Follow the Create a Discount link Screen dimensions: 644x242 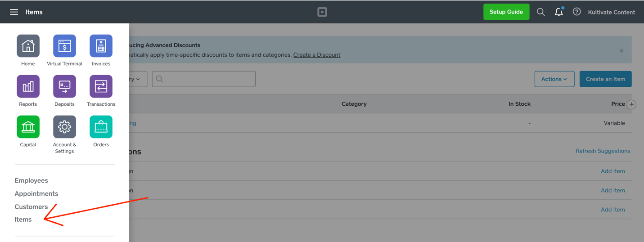click(x=317, y=55)
